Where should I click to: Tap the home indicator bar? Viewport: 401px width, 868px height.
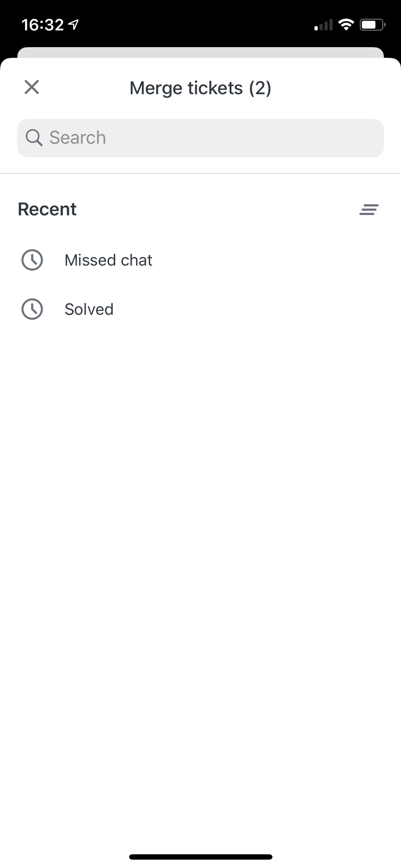click(x=200, y=857)
